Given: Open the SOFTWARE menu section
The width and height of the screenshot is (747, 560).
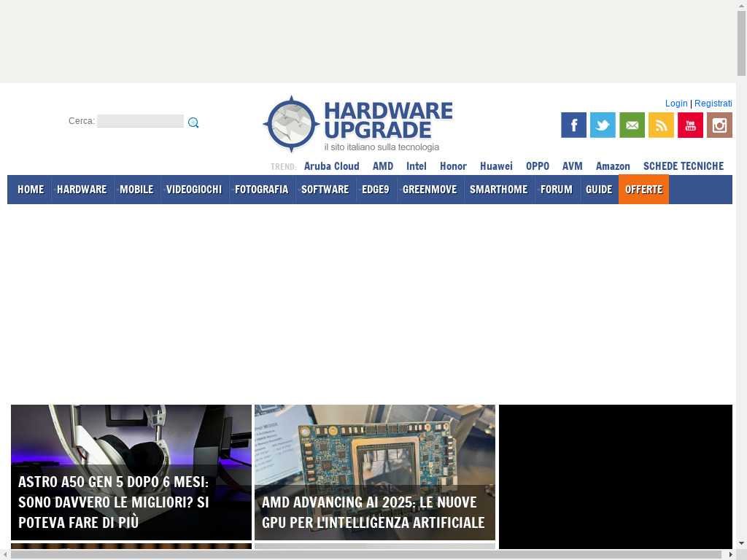Looking at the screenshot, I should 325,190.
